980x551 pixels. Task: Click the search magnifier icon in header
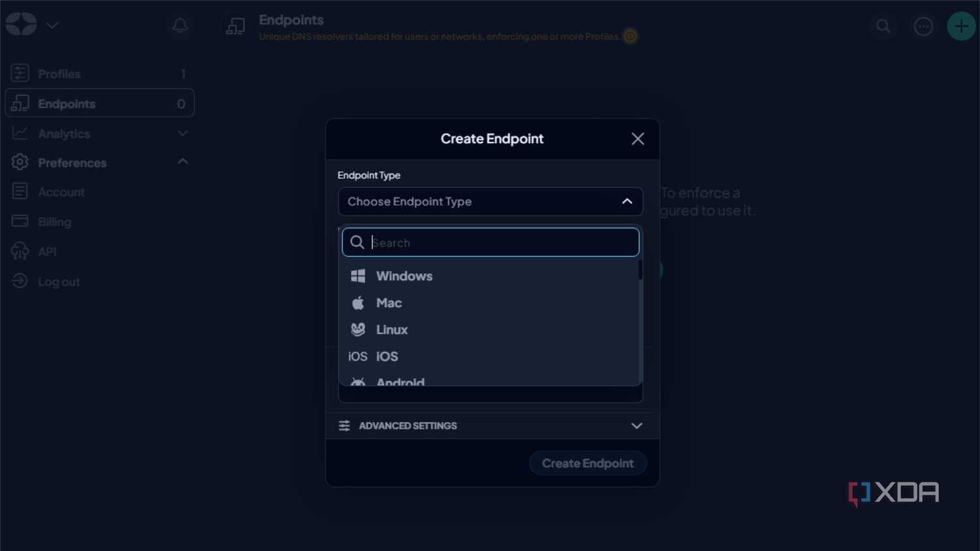(883, 26)
